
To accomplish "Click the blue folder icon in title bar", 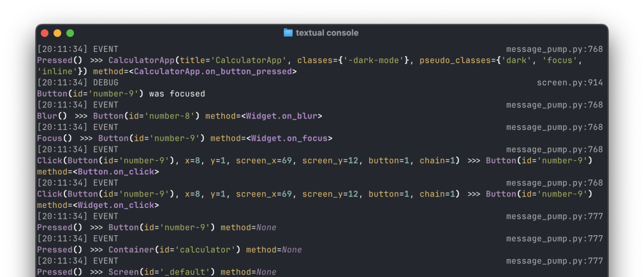I will point(288,33).
